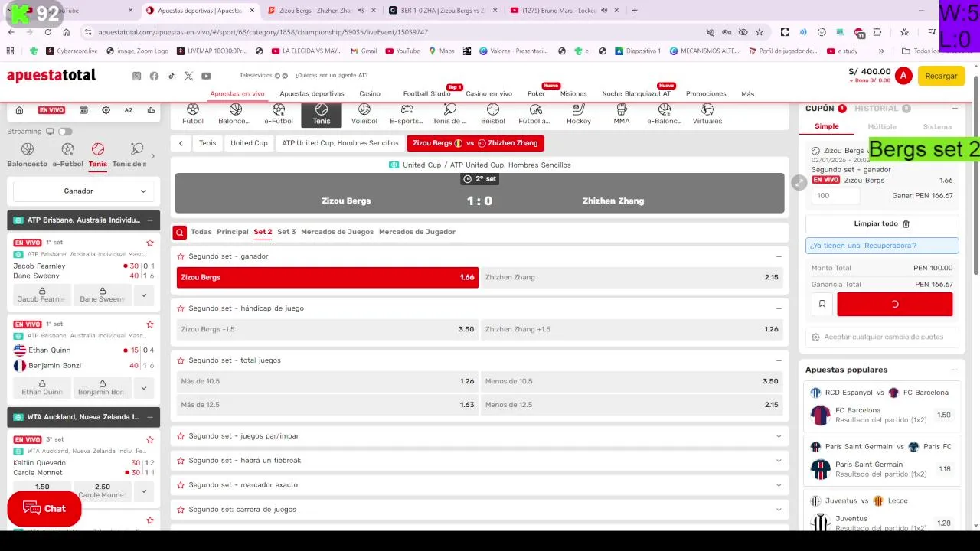Open the Ganador market dropdown
The height and width of the screenshot is (551, 980).
tap(83, 191)
